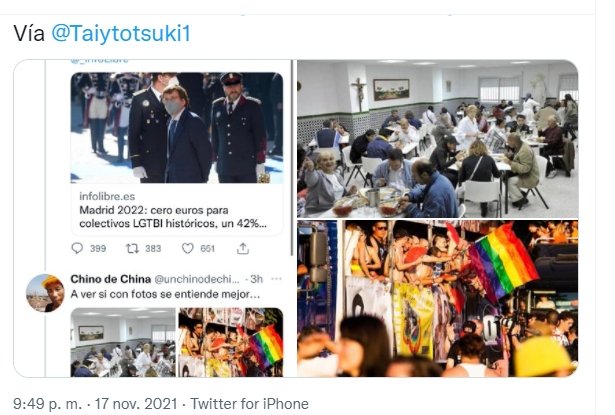Open the dining hall photo at top right
Screen dimensions: 615x415
437,139
